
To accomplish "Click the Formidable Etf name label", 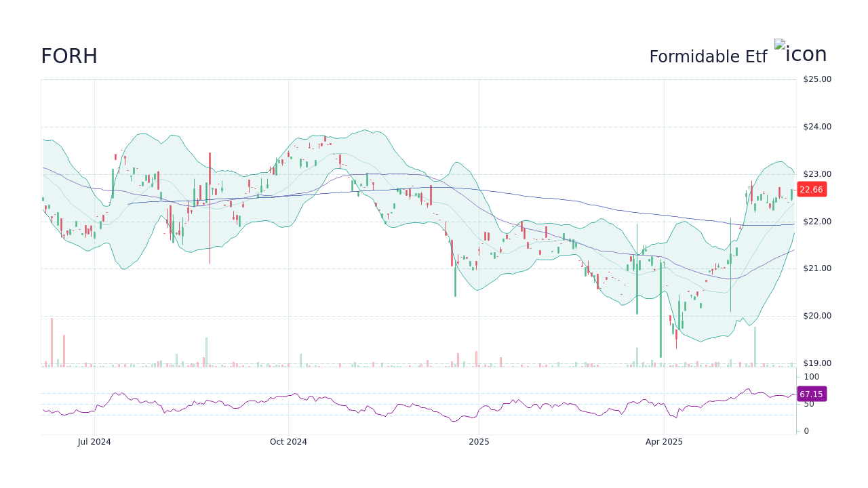I will (x=708, y=57).
